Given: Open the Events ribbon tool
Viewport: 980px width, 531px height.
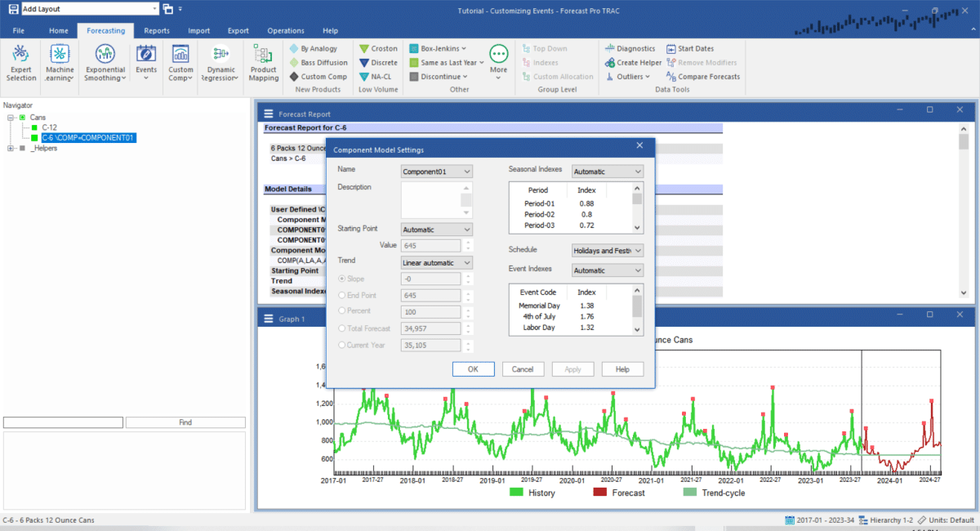Looking at the screenshot, I should [146, 62].
